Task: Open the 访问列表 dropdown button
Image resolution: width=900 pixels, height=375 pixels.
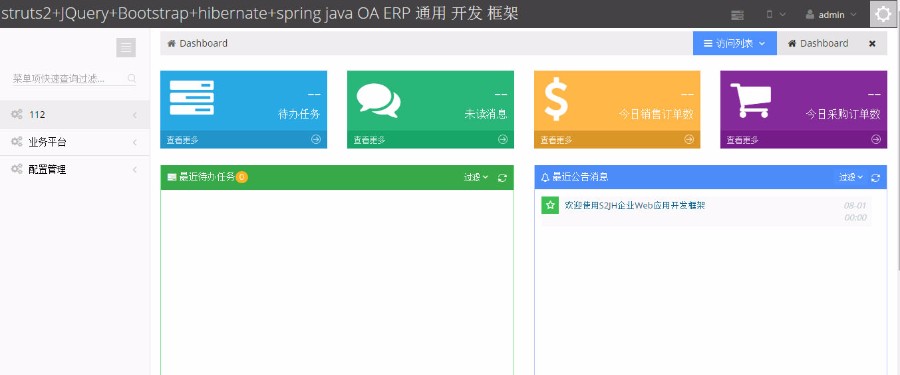Action: pyautogui.click(x=735, y=43)
